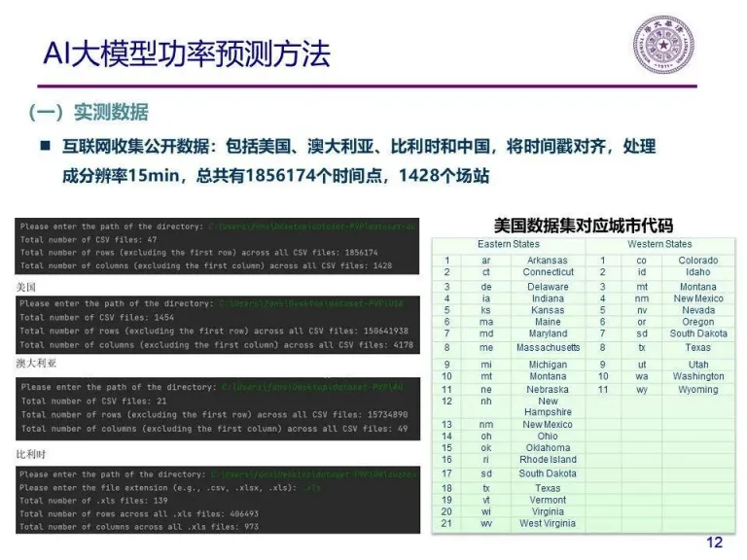
Task: Click the "Massachusetts" table cell
Action: 548,348
